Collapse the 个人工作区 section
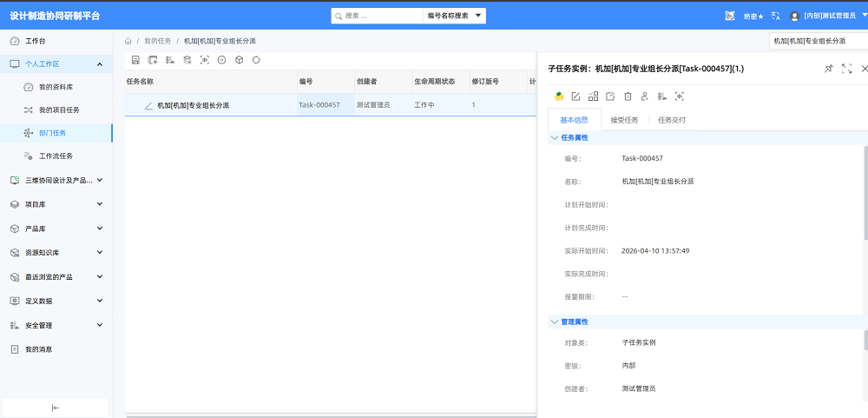The width and height of the screenshot is (868, 418). click(100, 64)
